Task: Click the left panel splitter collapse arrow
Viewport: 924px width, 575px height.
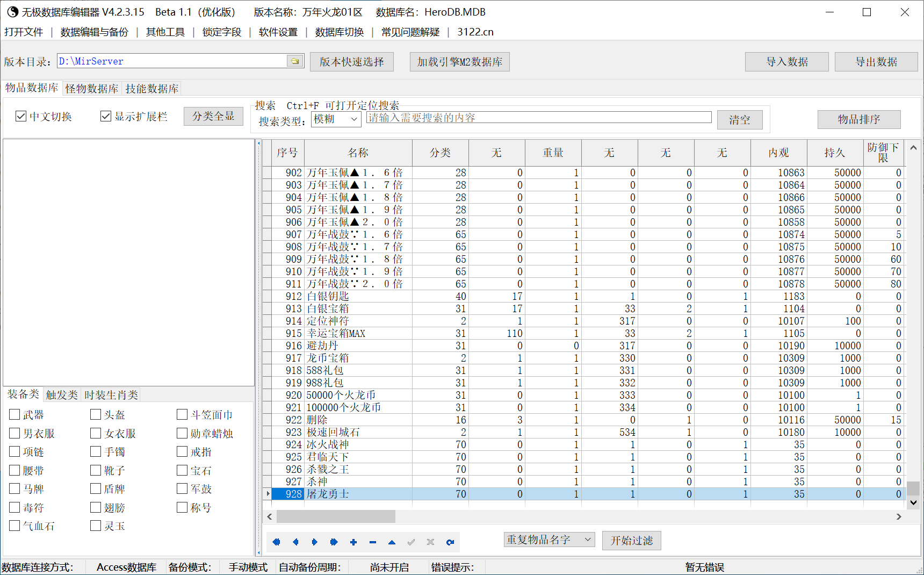Action: 258,143
